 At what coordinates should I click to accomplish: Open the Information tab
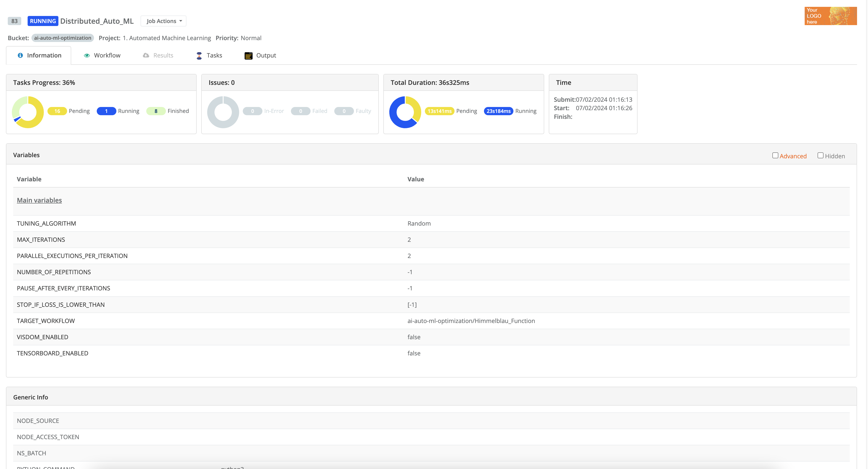[39, 55]
